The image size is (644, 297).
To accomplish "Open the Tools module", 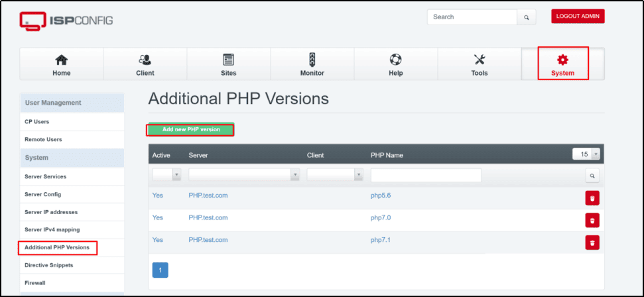I will [x=479, y=64].
